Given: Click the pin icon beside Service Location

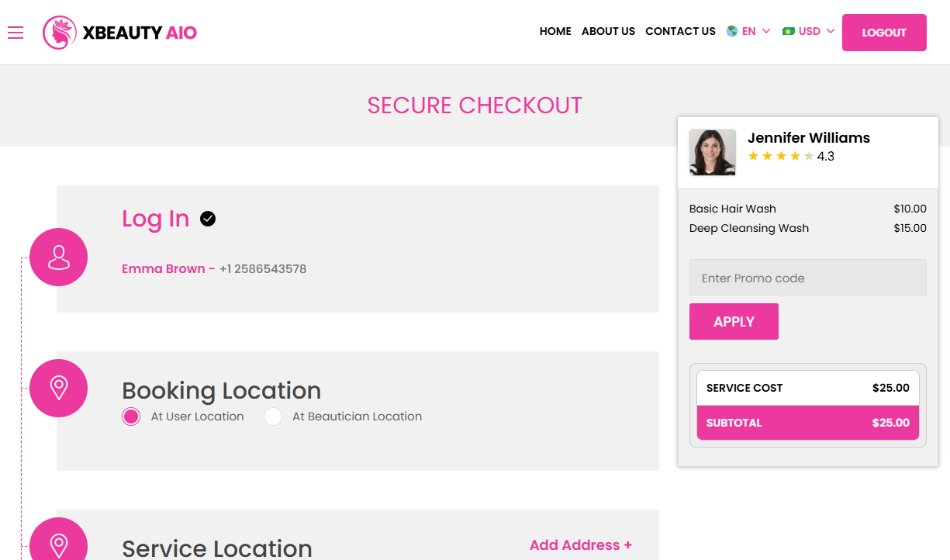Looking at the screenshot, I should [58, 543].
